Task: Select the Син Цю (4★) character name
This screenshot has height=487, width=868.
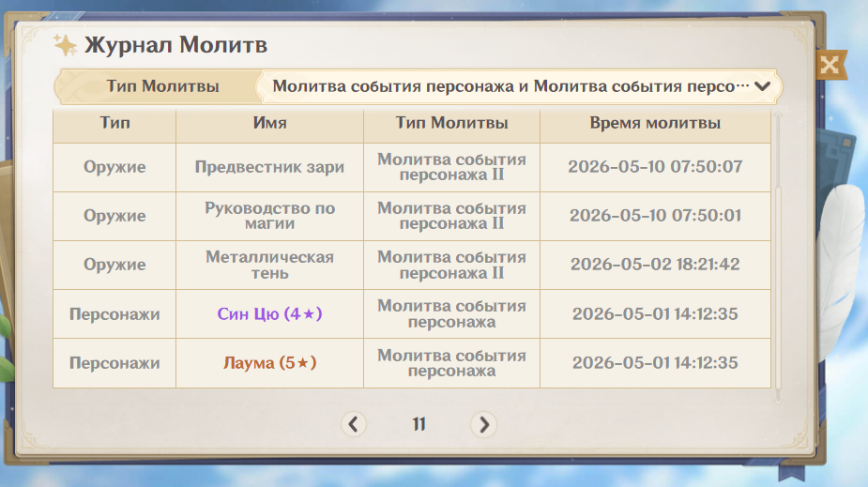Action: pos(269,313)
